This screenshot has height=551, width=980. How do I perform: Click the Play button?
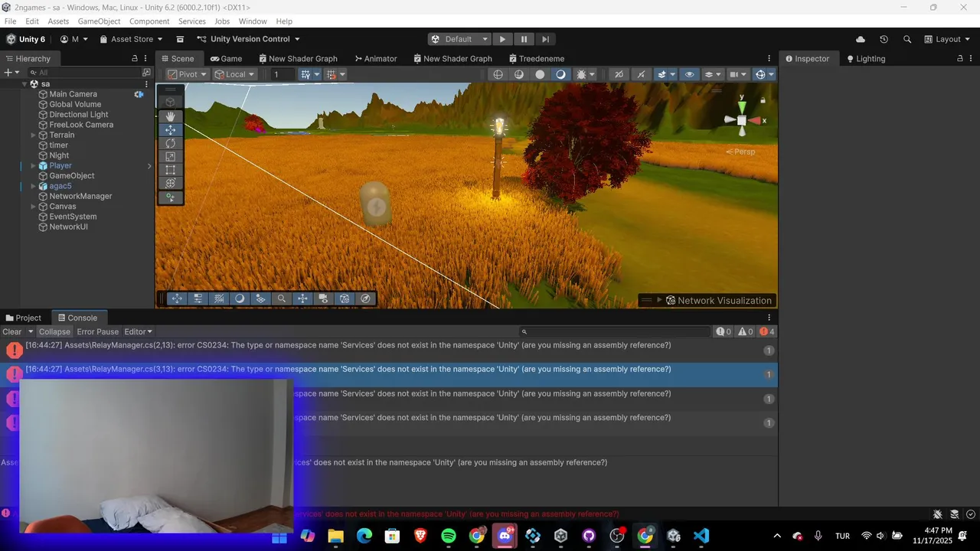[x=502, y=39]
